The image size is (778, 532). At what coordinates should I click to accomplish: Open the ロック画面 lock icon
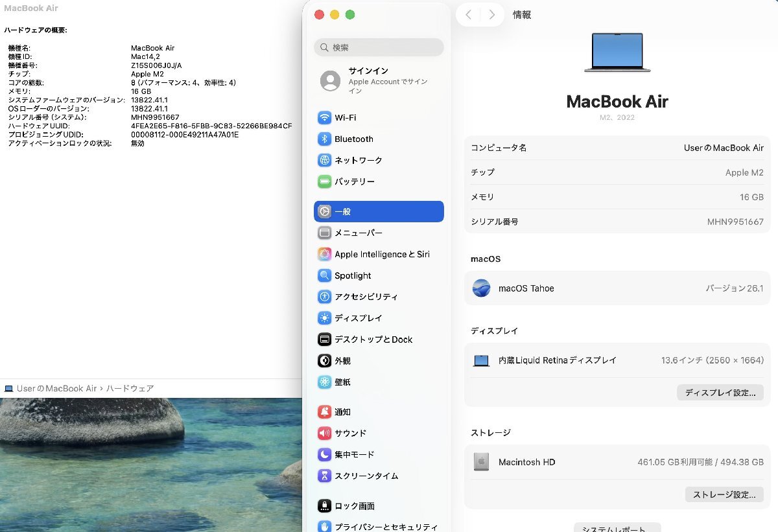click(325, 505)
